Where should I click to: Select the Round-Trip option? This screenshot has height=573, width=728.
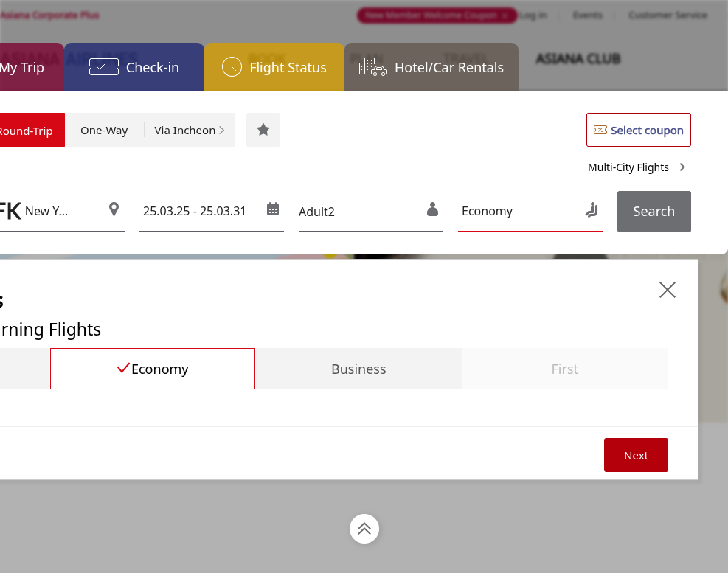point(32,130)
